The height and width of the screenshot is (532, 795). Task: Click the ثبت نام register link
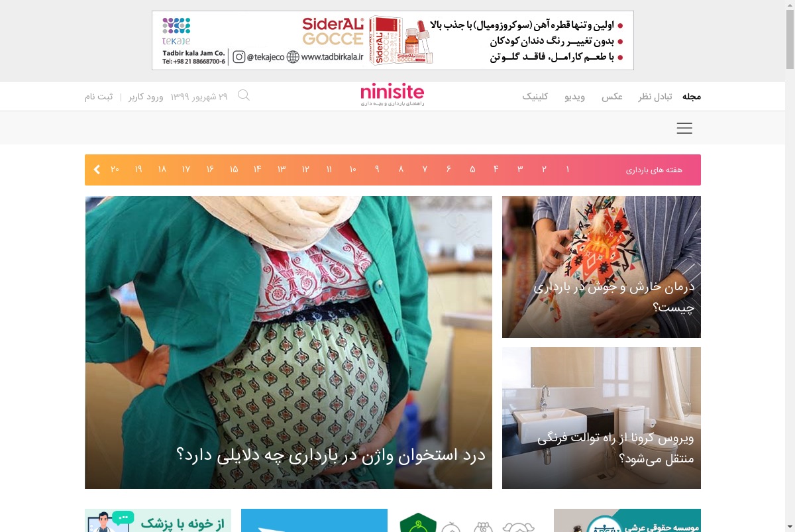99,97
